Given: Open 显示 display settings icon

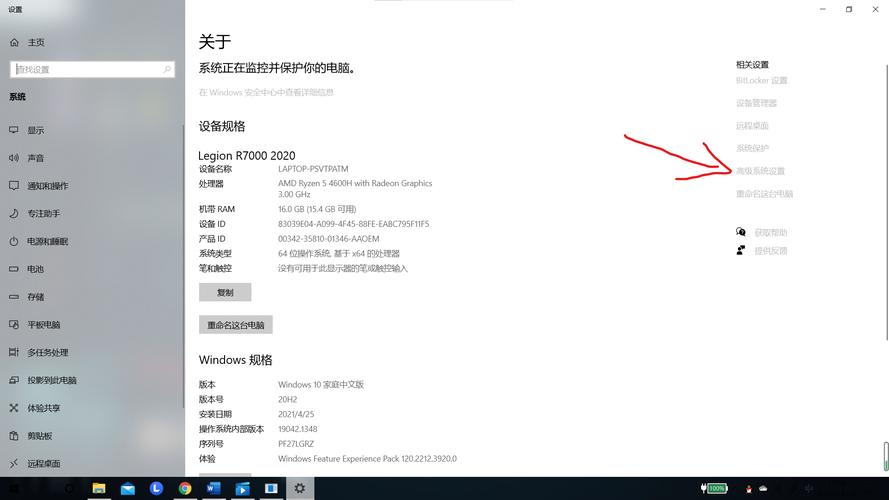Looking at the screenshot, I should point(14,130).
